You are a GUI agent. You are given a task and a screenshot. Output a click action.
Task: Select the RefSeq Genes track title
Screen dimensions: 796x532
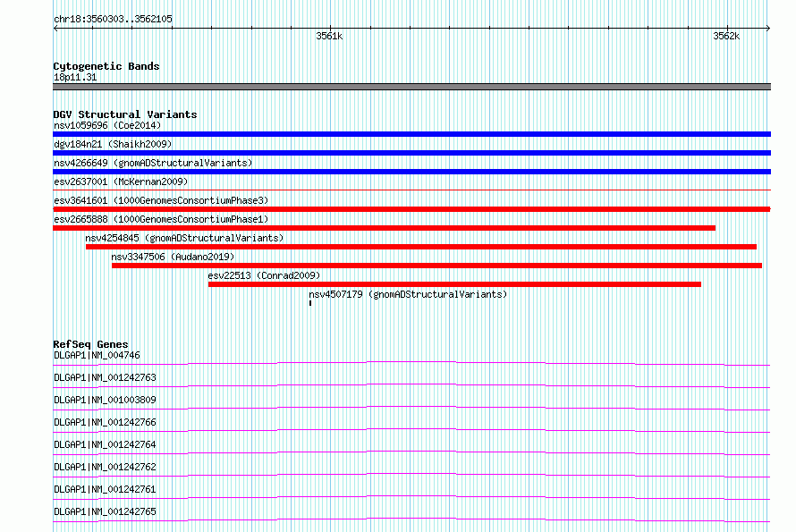(x=90, y=344)
